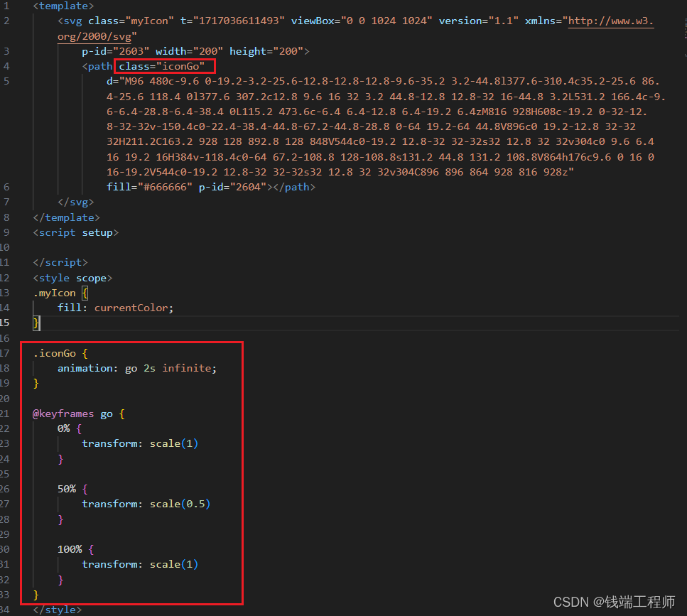Click the p-id="2603" attribute

click(116, 51)
